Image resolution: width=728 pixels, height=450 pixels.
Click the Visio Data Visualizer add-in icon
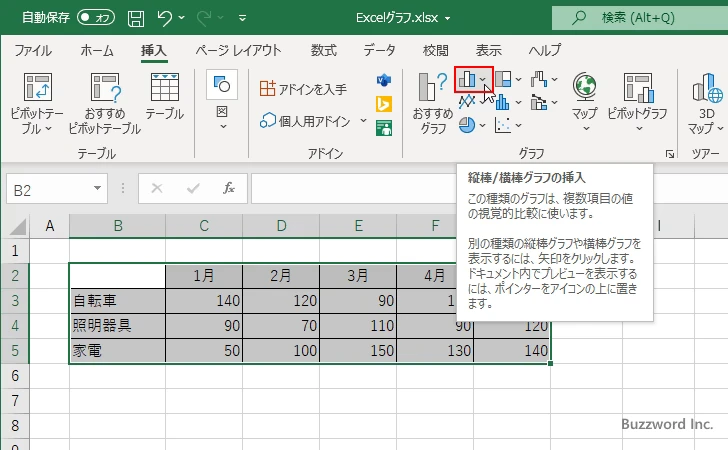(x=384, y=80)
